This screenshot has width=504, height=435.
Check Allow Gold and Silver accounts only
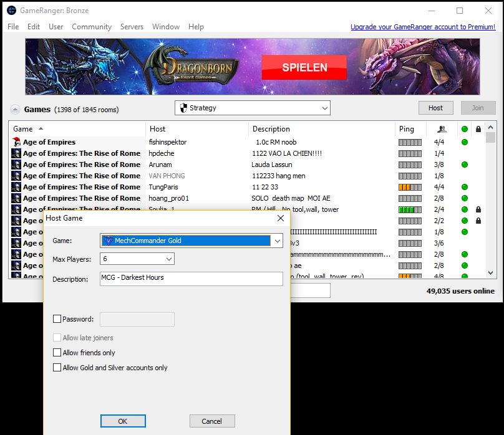57,367
